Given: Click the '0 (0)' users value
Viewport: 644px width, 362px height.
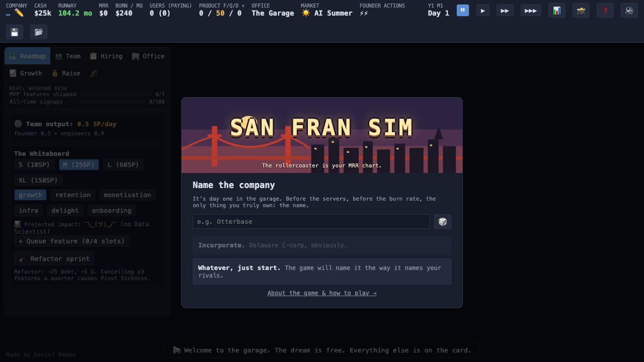Looking at the screenshot, I should pyautogui.click(x=160, y=13).
